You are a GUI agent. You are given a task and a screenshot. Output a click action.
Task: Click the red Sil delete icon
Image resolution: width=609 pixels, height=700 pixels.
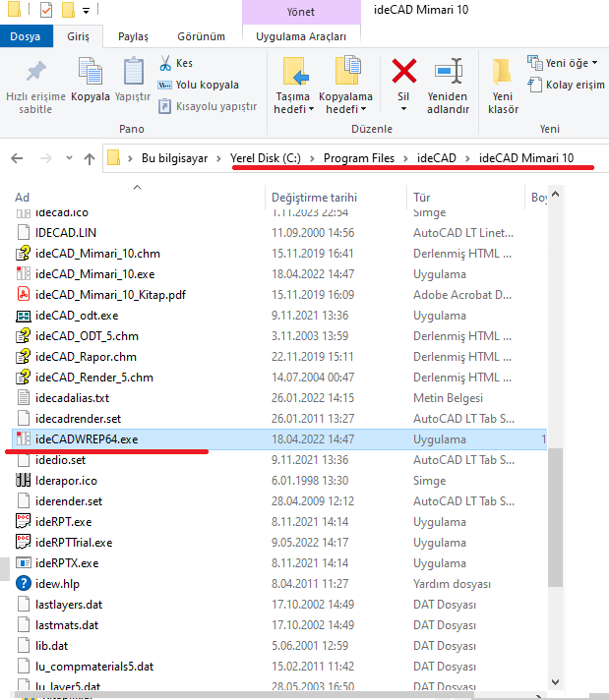(x=404, y=71)
